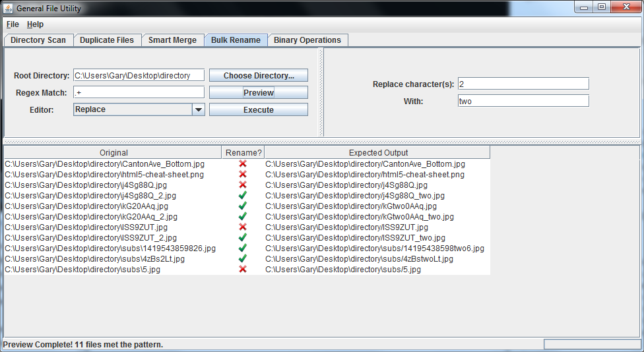The height and width of the screenshot is (352, 644).
Task: Click the Java app icon in title bar
Action: pos(9,7)
